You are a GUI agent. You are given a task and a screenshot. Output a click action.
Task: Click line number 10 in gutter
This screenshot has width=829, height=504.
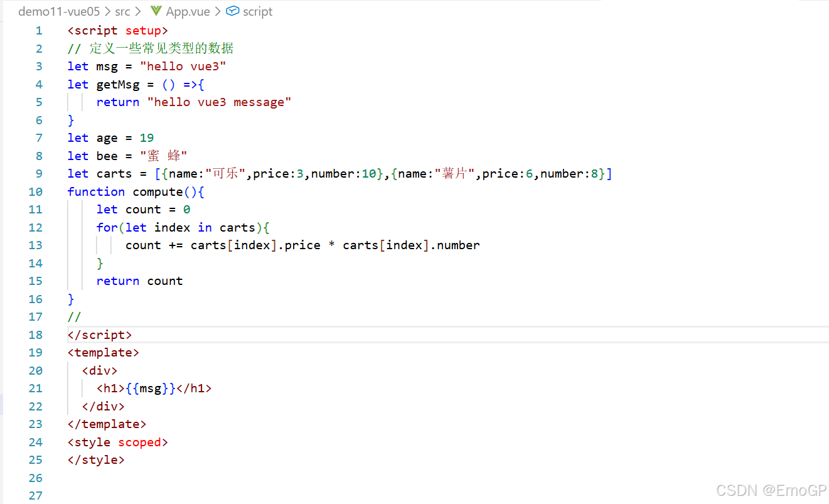point(35,191)
